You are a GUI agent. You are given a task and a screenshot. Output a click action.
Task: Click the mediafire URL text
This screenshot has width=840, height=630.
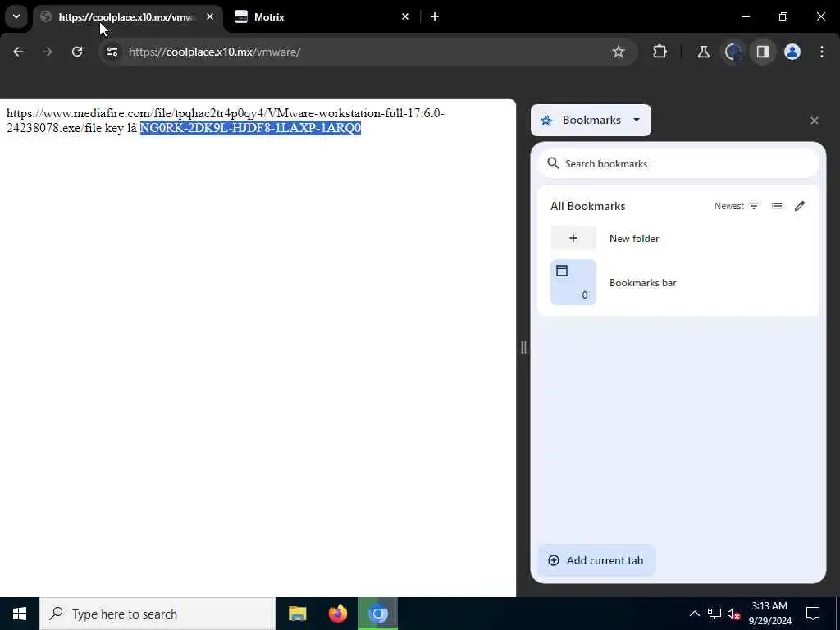click(x=225, y=121)
